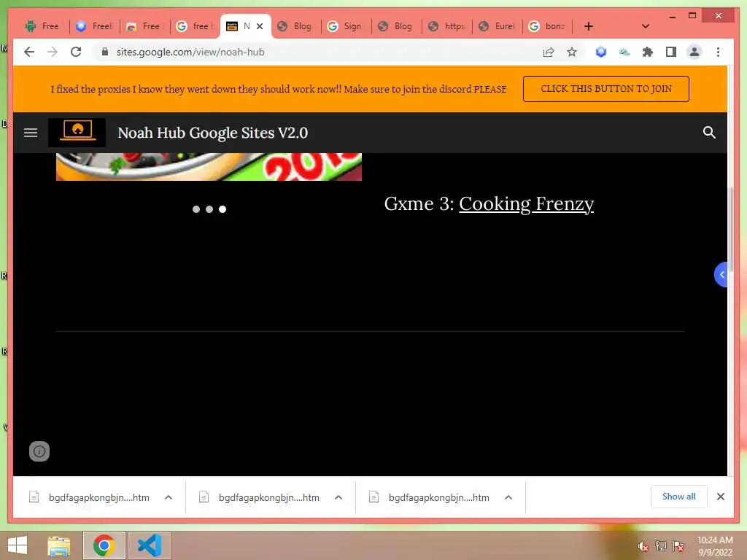Reload the current page
Screen dimensions: 747x560
click(76, 52)
